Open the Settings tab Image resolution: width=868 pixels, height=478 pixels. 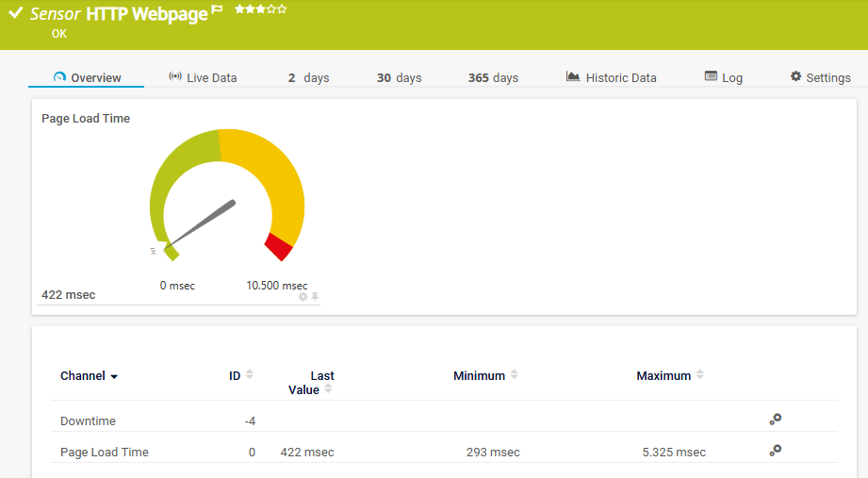(x=820, y=77)
